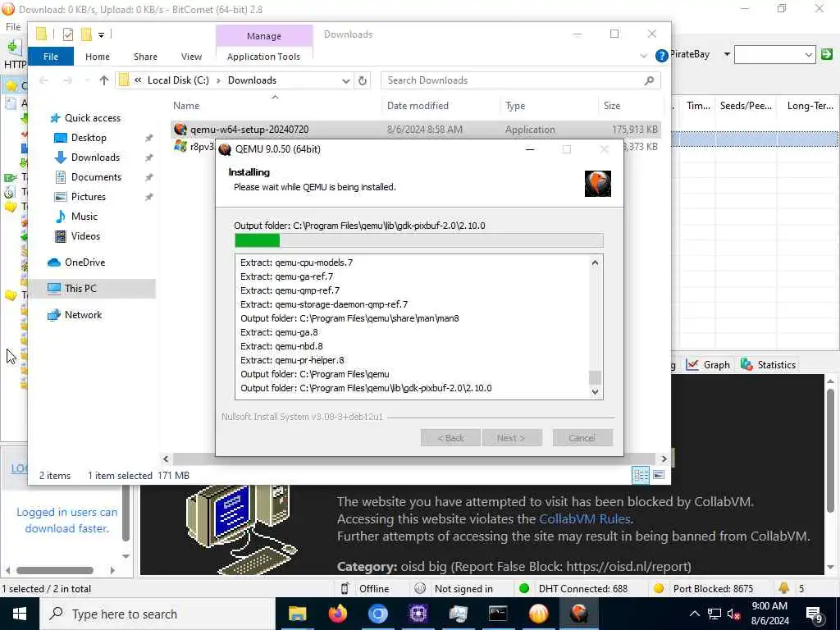Open Music in the navigation pane
Viewport: 840px width, 630px height.
[84, 217]
